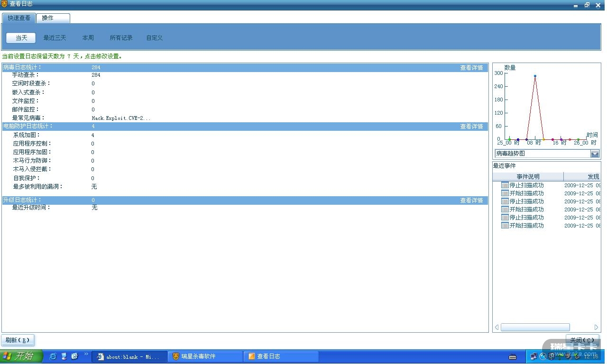Viewport: 607px width, 364px height.
Task: Click the 最近事件 panel title
Action: [504, 166]
